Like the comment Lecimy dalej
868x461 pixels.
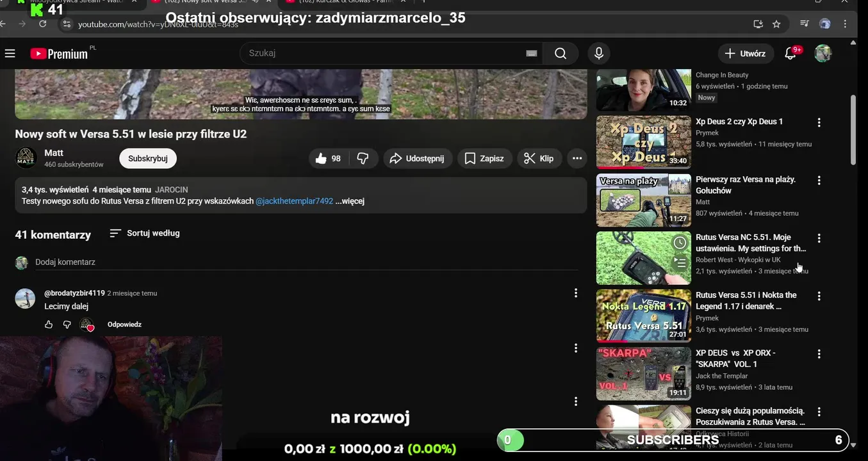click(49, 325)
